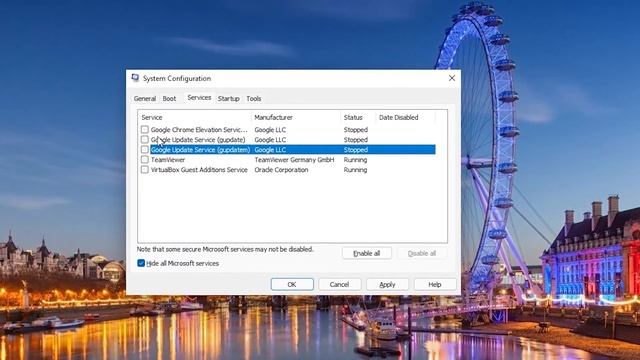Toggle Google Update Service (gupdatem) checkbox
The width and height of the screenshot is (640, 360).
point(144,149)
